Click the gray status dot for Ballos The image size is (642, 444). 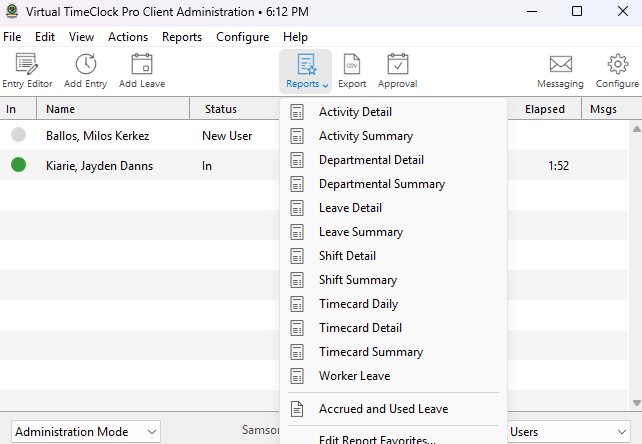pos(18,135)
